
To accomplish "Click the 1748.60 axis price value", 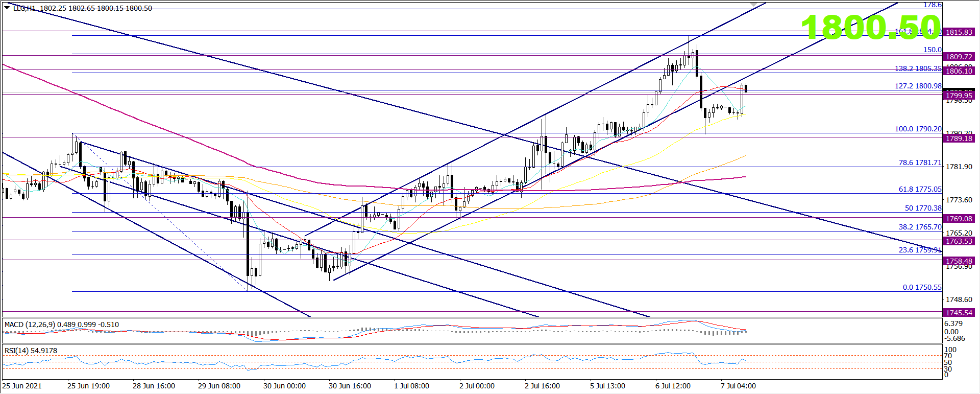I will pyautogui.click(x=959, y=299).
